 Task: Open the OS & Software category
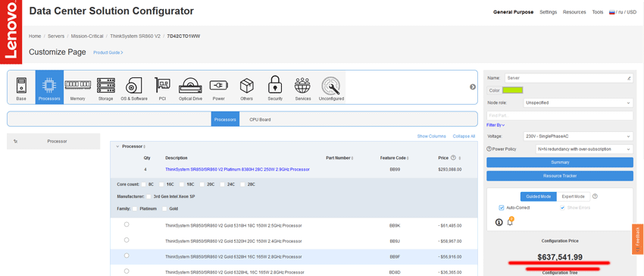coord(134,87)
